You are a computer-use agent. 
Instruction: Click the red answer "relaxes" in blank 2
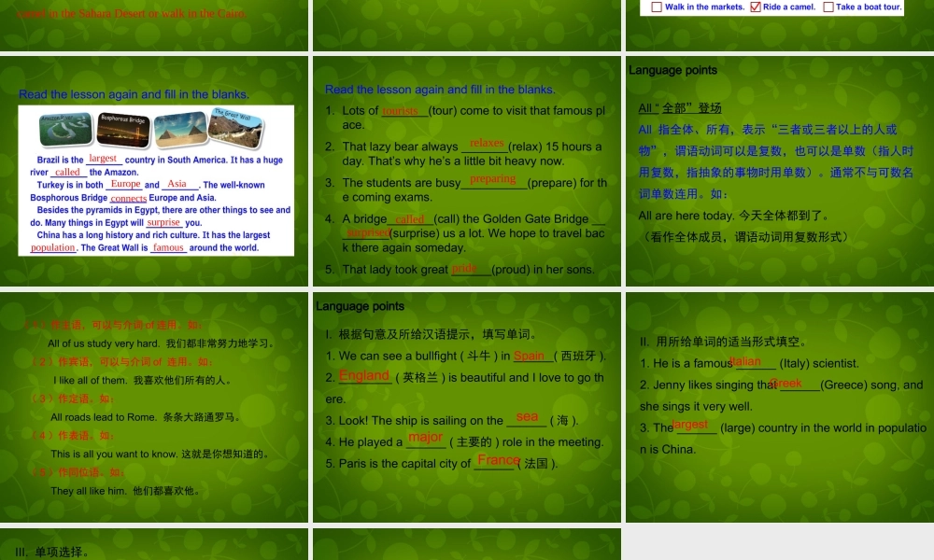coord(486,143)
